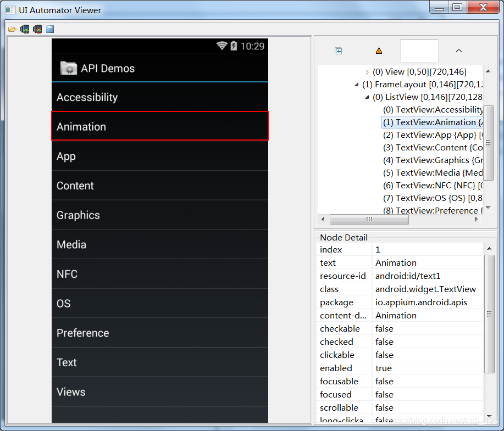
Task: Capture a device screenshot with the first device icon
Action: tap(25, 29)
